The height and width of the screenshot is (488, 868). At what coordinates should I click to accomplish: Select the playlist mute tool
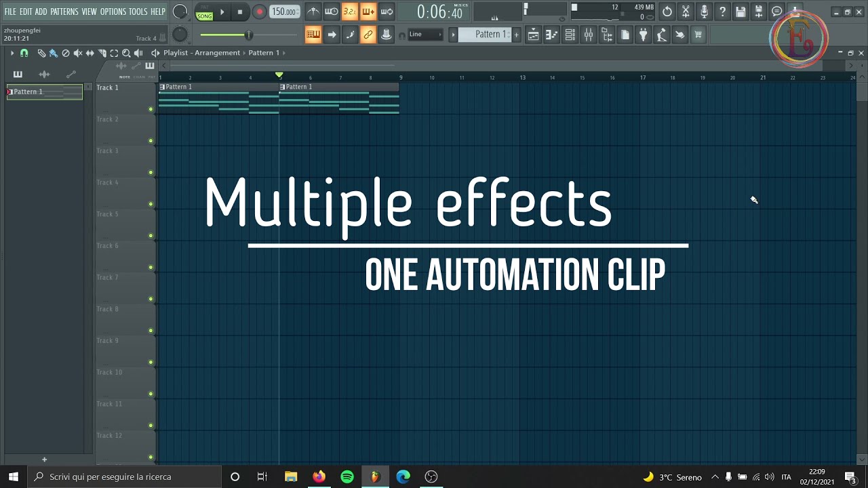click(x=77, y=53)
